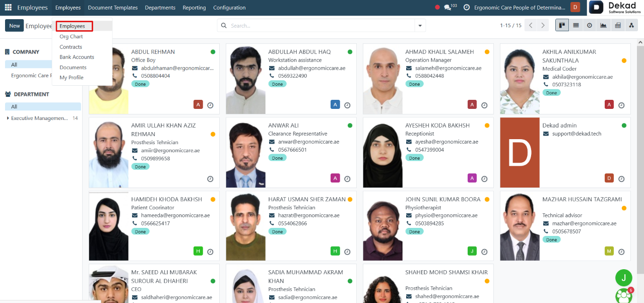Click the search input field

pyautogui.click(x=321, y=25)
